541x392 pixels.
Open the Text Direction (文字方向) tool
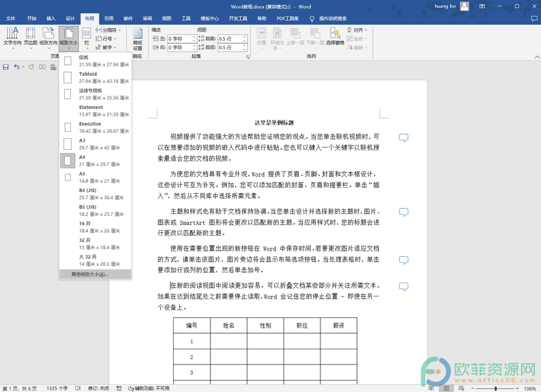click(x=13, y=37)
